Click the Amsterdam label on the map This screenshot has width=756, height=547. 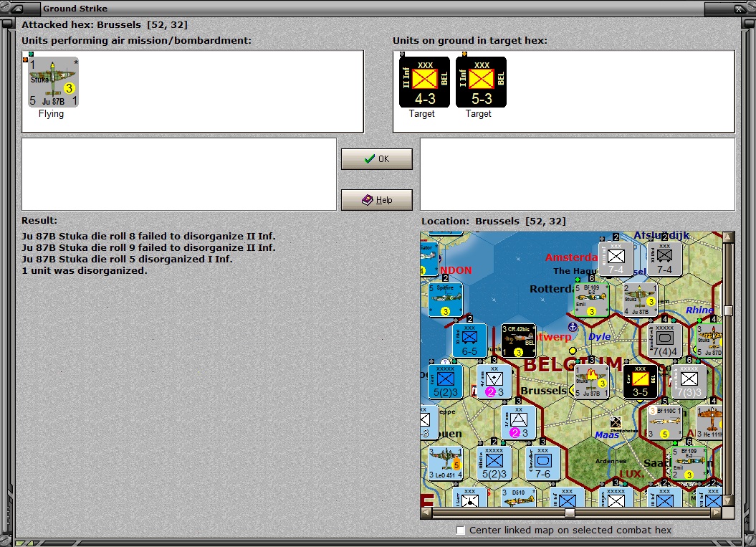coord(571,257)
